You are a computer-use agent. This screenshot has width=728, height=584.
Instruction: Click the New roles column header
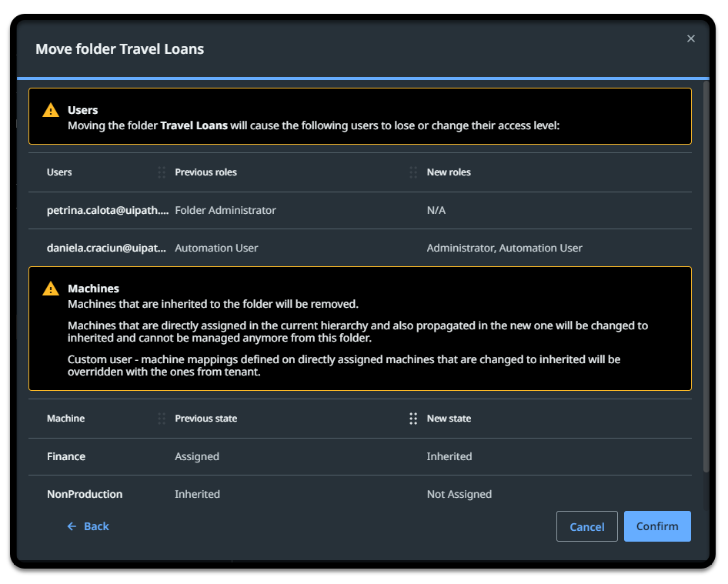pos(449,172)
